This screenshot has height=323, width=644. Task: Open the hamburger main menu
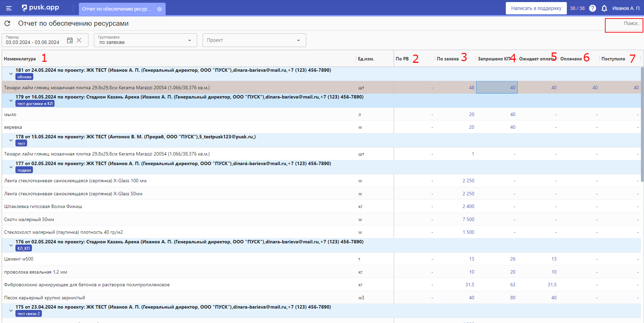(x=9, y=8)
